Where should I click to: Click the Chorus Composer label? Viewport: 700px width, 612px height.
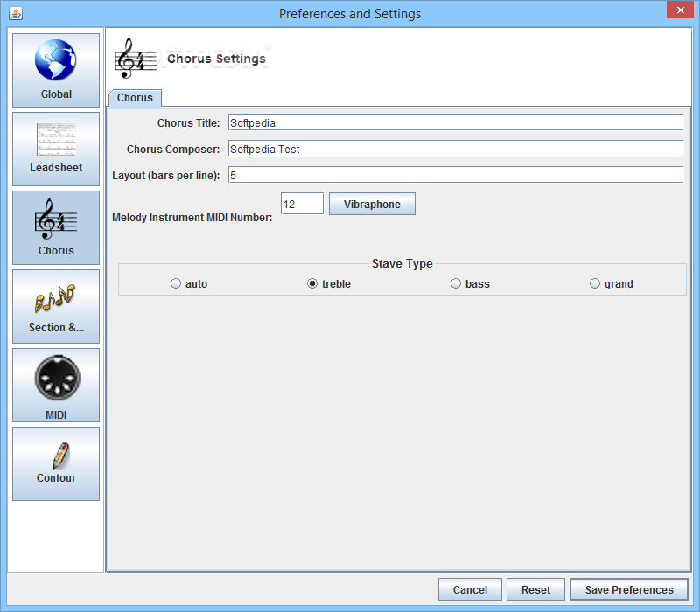(173, 149)
